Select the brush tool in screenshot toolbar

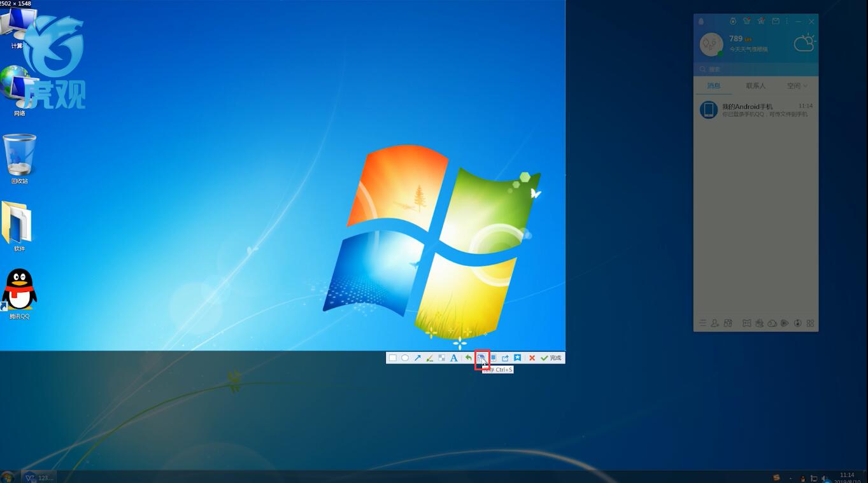[430, 358]
